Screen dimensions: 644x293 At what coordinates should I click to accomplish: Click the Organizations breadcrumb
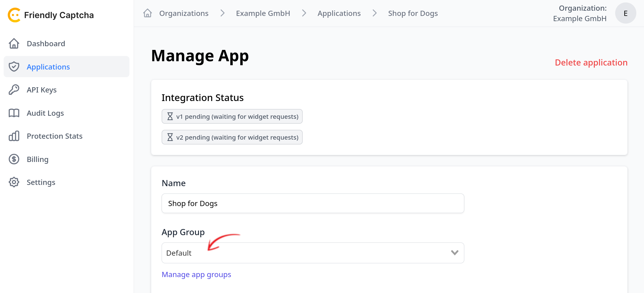point(184,13)
